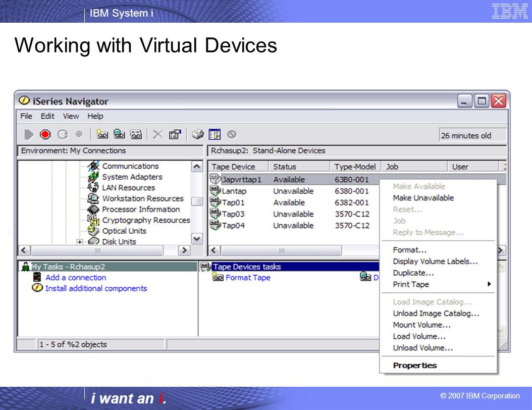Choose Display Volume Labels... menu entry
532x410 pixels.
point(435,262)
